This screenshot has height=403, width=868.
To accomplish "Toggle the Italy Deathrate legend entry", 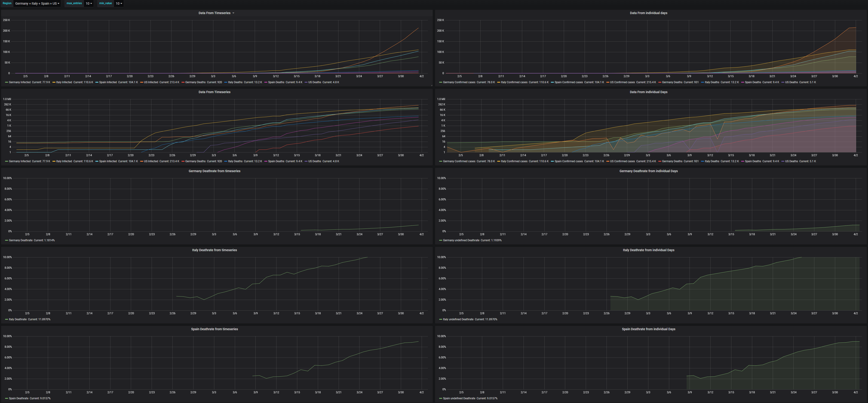I will tap(18, 319).
